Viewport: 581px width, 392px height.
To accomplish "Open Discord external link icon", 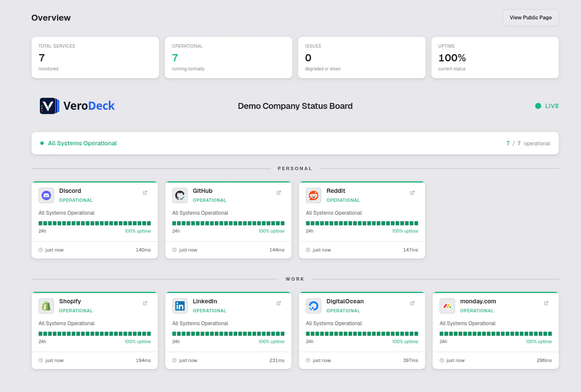I will pyautogui.click(x=145, y=193).
